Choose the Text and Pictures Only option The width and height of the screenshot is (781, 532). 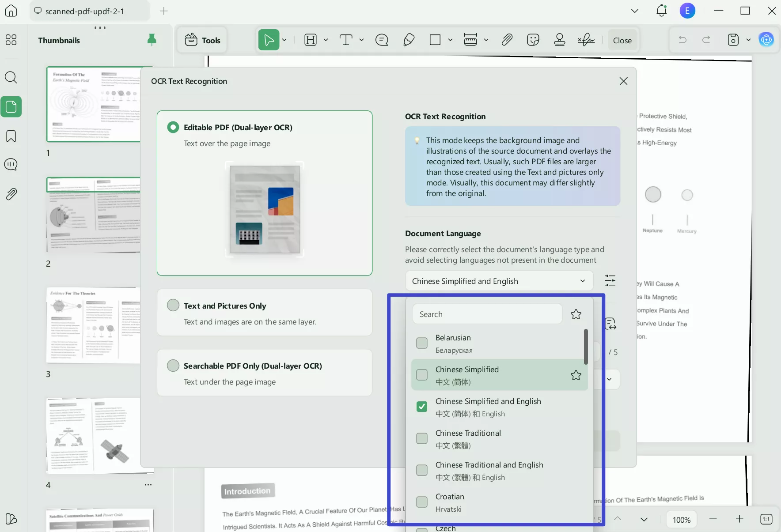coord(173,305)
